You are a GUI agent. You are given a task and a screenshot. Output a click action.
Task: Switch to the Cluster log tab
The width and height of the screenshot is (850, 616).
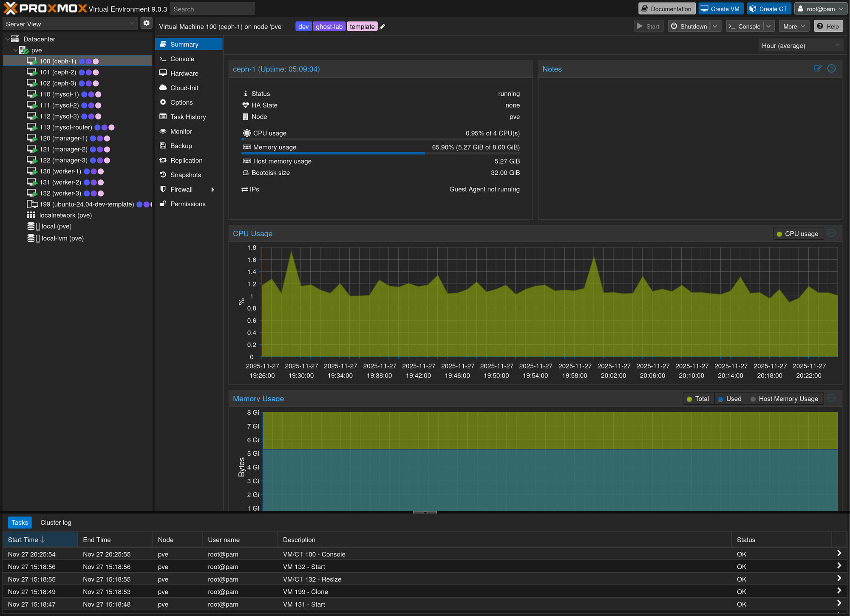point(56,522)
